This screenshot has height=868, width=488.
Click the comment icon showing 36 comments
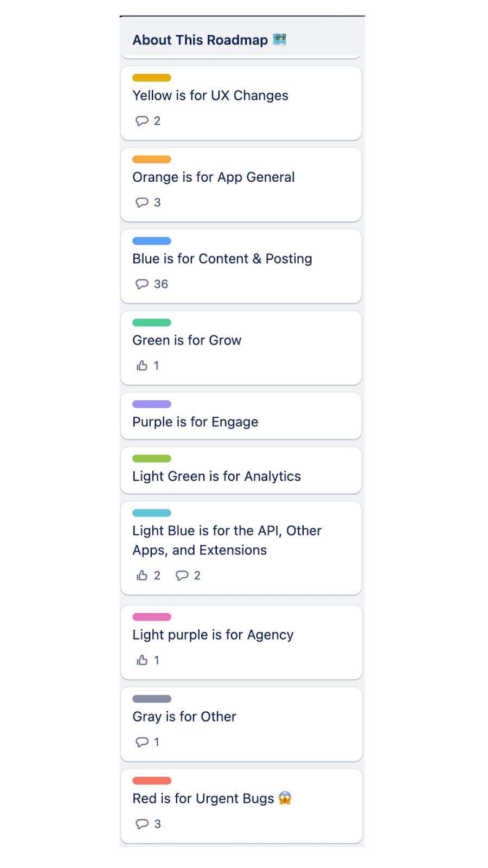(143, 284)
